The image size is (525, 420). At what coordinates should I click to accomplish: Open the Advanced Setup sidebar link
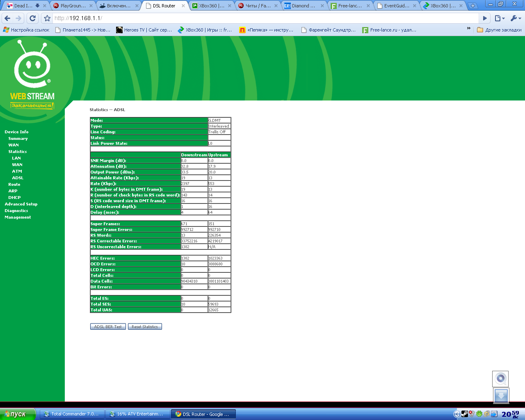[21, 204]
